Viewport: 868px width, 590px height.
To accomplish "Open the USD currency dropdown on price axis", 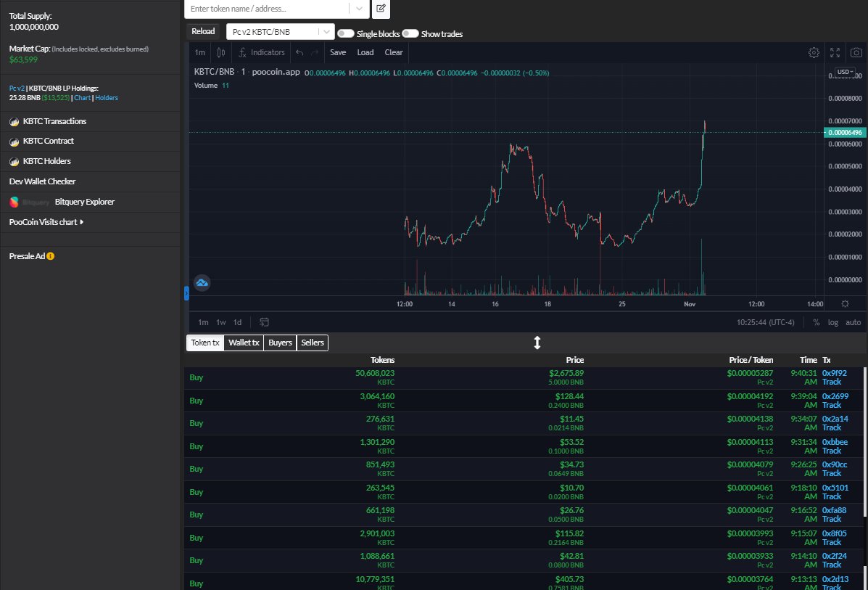I will coord(846,72).
